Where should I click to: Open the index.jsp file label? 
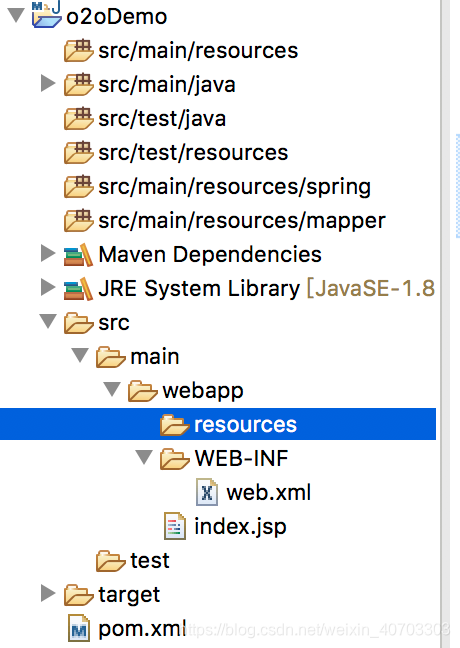click(240, 527)
